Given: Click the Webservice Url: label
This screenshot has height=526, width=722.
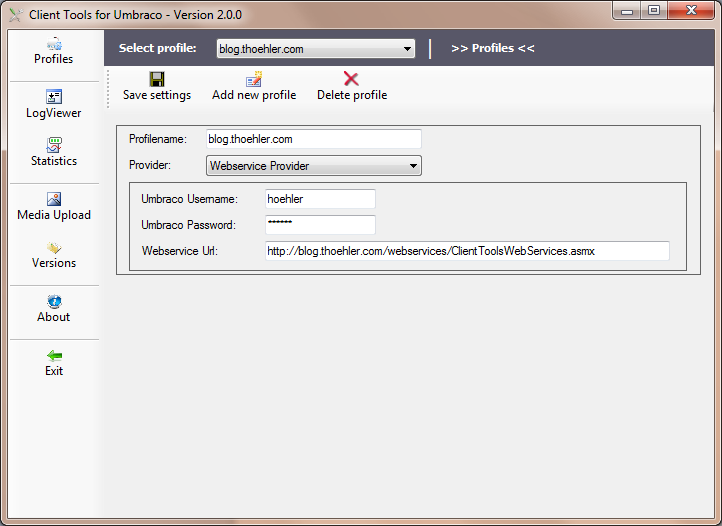Looking at the screenshot, I should [180, 251].
